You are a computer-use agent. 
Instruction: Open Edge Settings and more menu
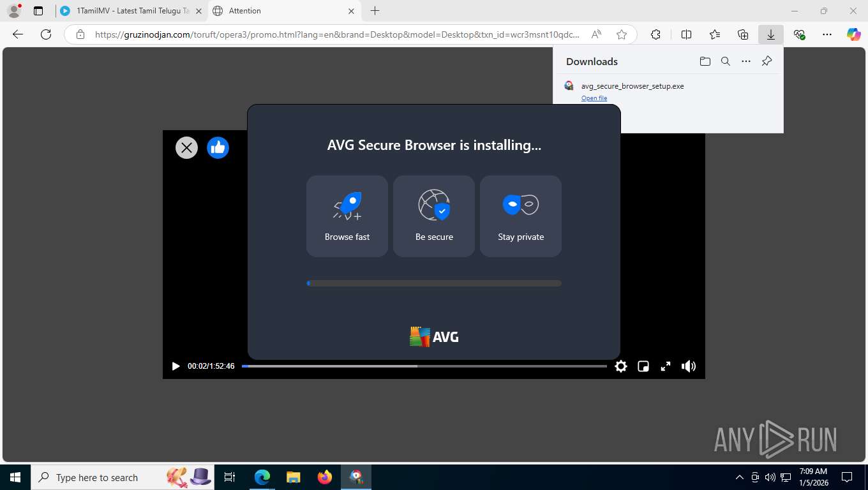(x=827, y=34)
